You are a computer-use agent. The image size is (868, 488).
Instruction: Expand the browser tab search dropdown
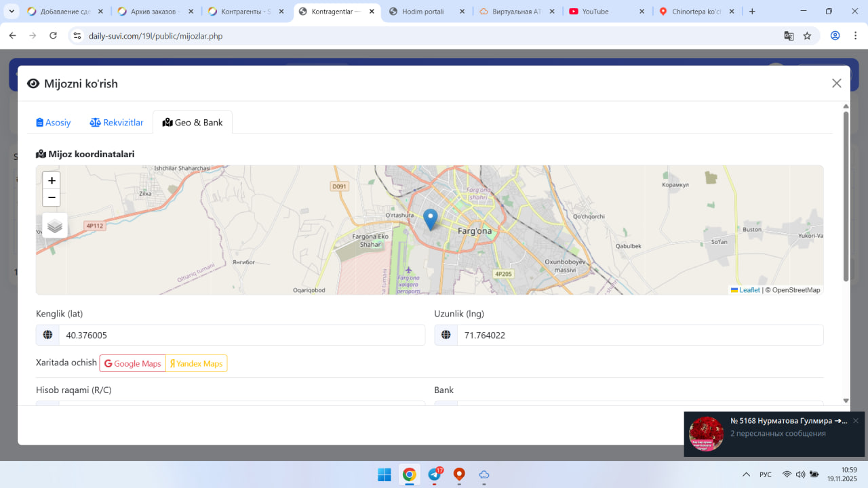[x=12, y=12]
